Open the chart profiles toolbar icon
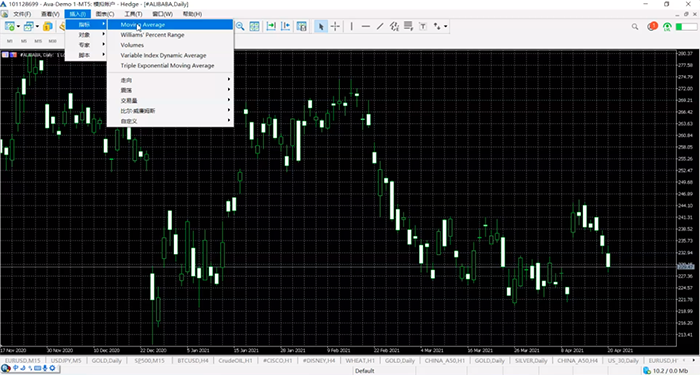The height and width of the screenshot is (375, 700). (x=29, y=27)
